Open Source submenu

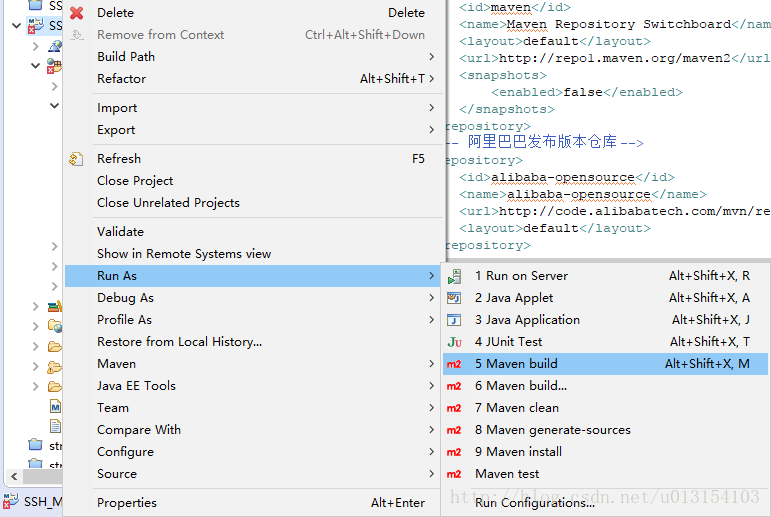coord(254,474)
